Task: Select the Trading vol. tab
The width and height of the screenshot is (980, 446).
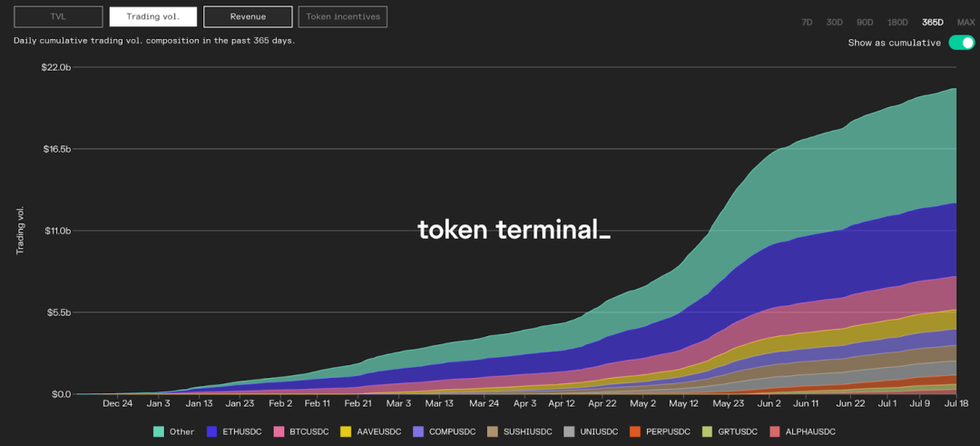Action: tap(153, 17)
